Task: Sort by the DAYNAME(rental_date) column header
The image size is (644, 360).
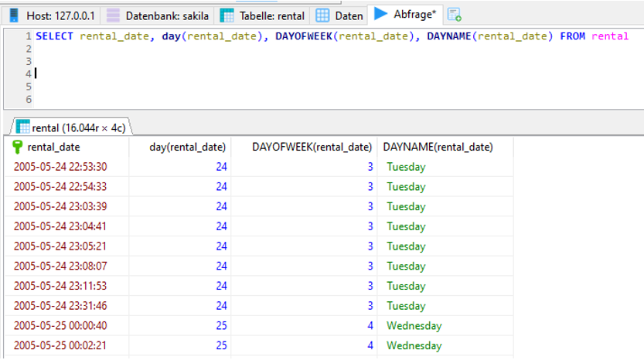Action: point(438,147)
